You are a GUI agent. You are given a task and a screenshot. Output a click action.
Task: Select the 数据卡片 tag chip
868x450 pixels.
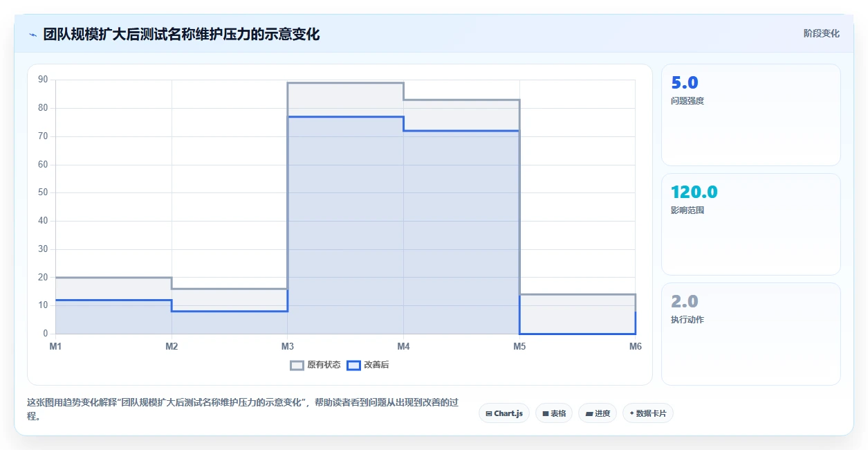648,413
